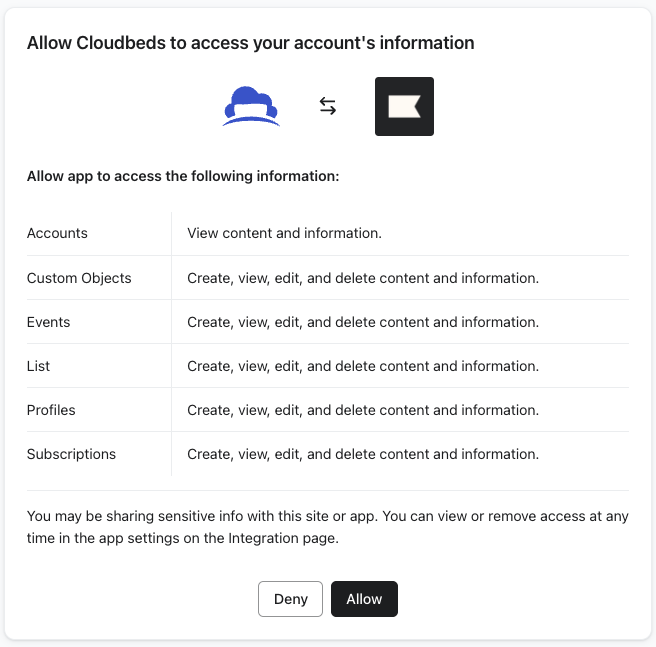The height and width of the screenshot is (647, 656).
Task: Click the Events permission row label
Action: (x=48, y=322)
